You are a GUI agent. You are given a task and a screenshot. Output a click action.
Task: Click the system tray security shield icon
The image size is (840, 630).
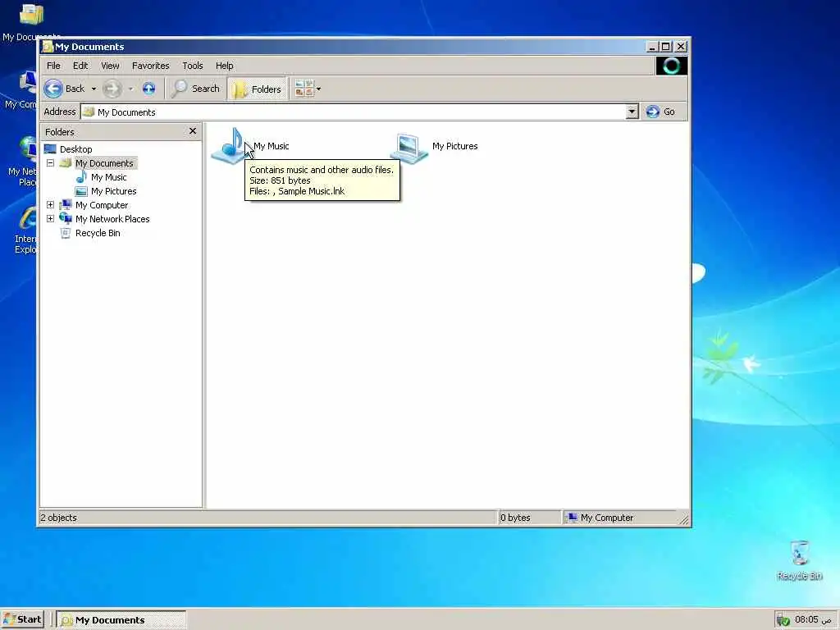(x=783, y=620)
